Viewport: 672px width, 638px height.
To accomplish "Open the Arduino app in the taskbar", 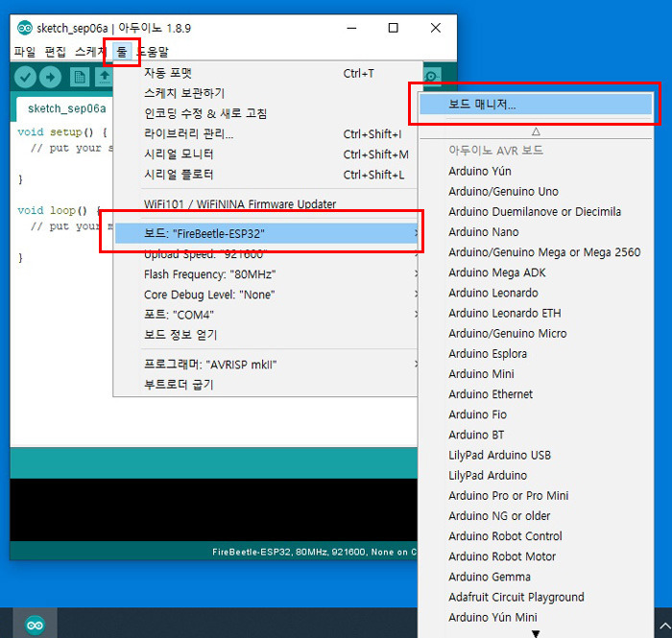I will point(35,625).
